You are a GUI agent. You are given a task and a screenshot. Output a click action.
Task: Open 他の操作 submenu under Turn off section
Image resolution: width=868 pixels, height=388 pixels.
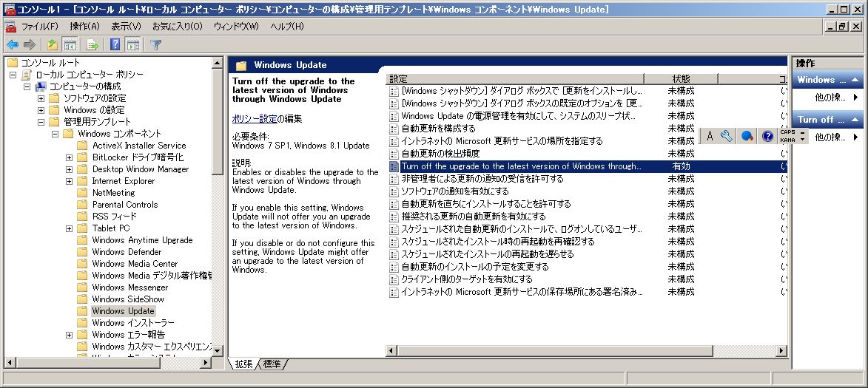point(836,137)
